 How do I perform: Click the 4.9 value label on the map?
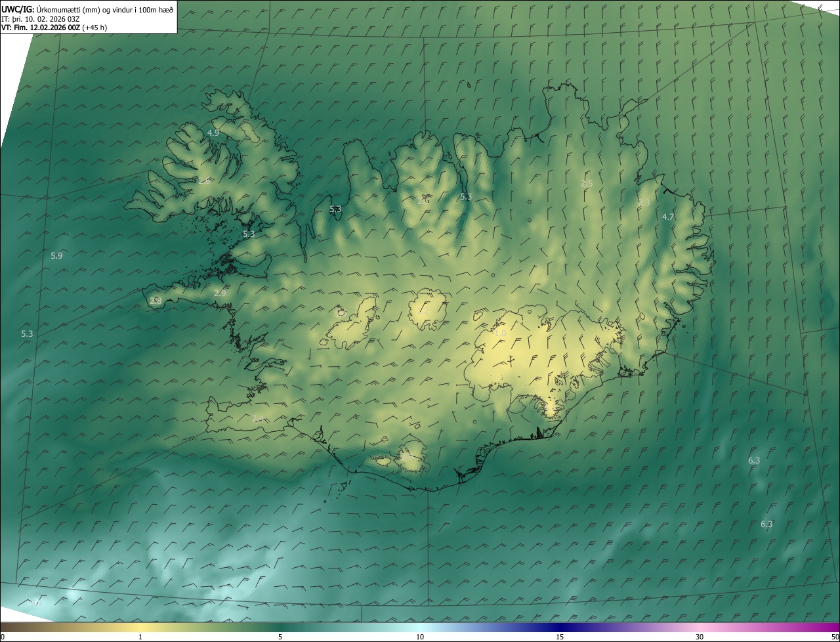213,133
